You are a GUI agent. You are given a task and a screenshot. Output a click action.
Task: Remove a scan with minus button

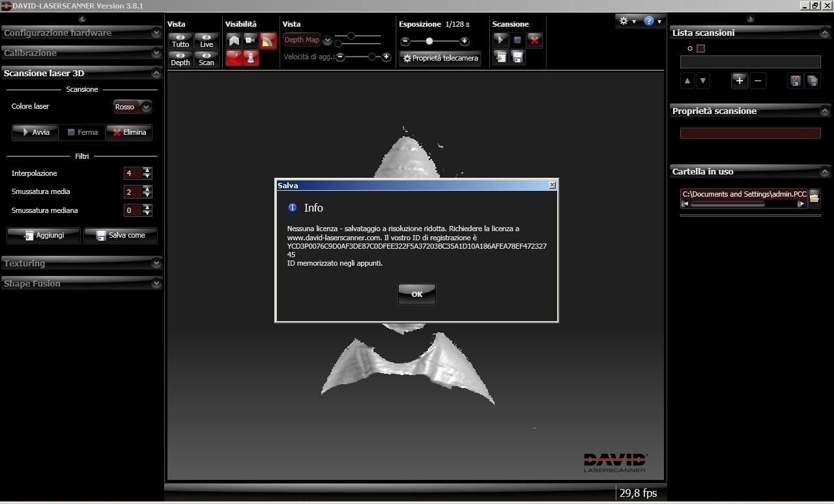[757, 81]
